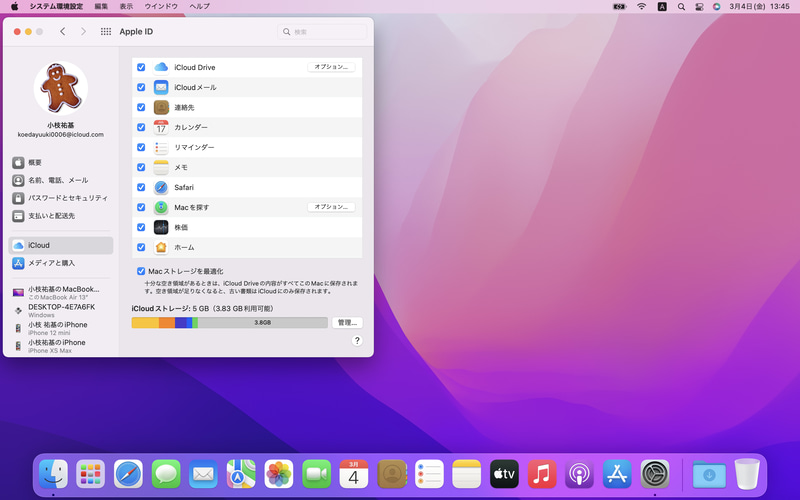Open Notes from the Dock
This screenshot has height=500, width=800.
point(466,474)
